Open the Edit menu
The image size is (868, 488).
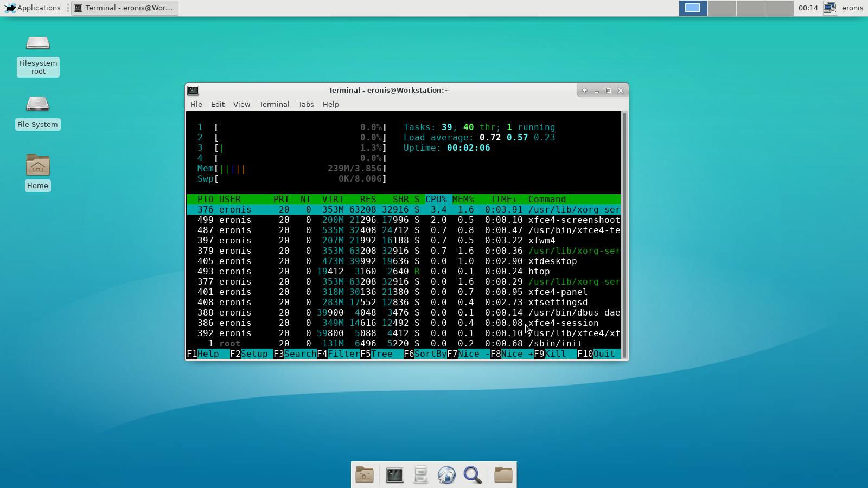tap(218, 104)
